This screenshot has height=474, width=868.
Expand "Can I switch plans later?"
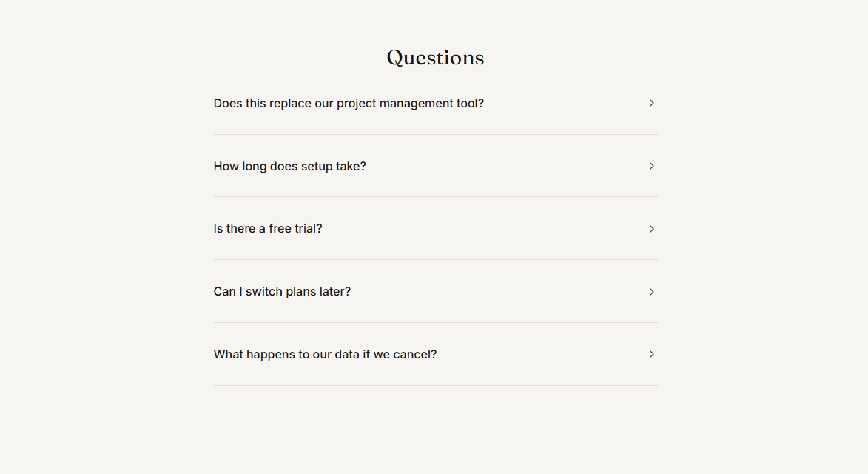[435, 292]
